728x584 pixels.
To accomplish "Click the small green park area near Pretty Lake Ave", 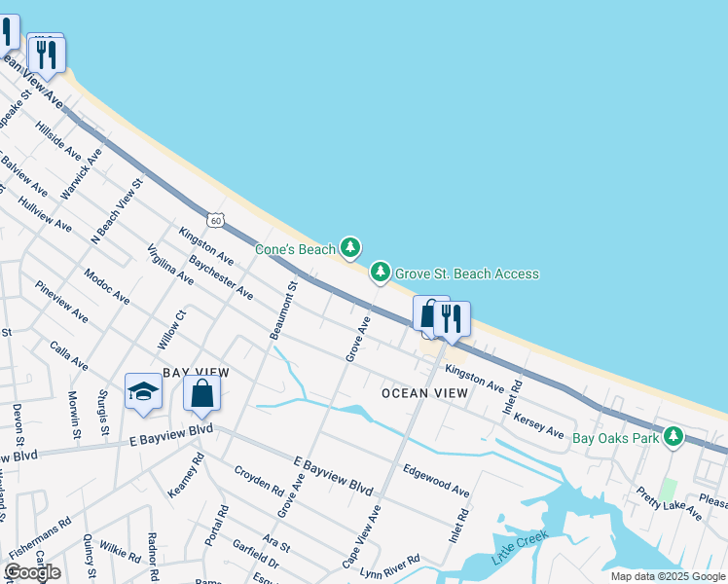I will (x=668, y=491).
